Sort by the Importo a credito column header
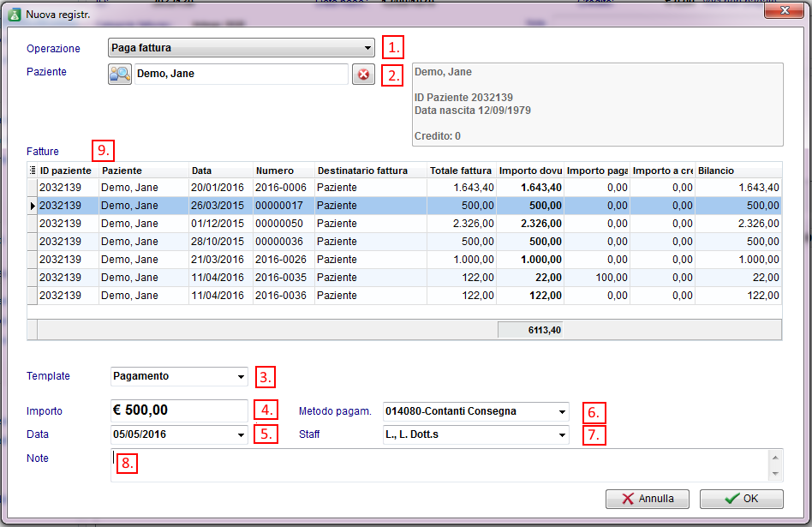 pos(663,171)
